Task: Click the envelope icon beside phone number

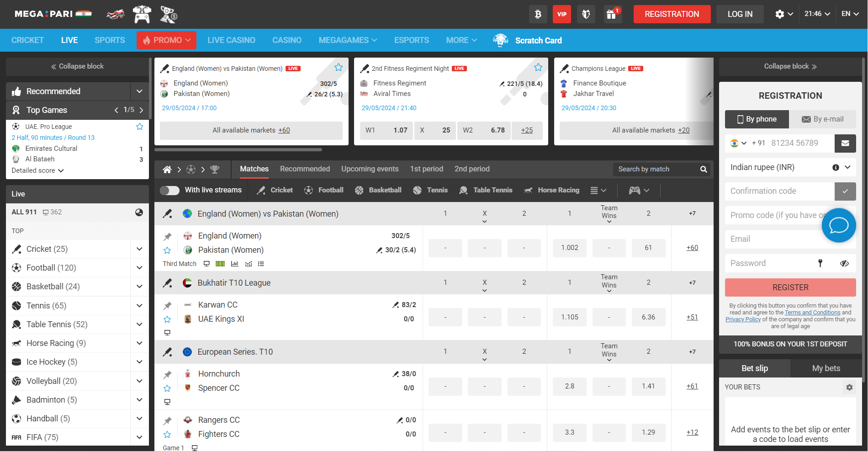Action: point(845,144)
